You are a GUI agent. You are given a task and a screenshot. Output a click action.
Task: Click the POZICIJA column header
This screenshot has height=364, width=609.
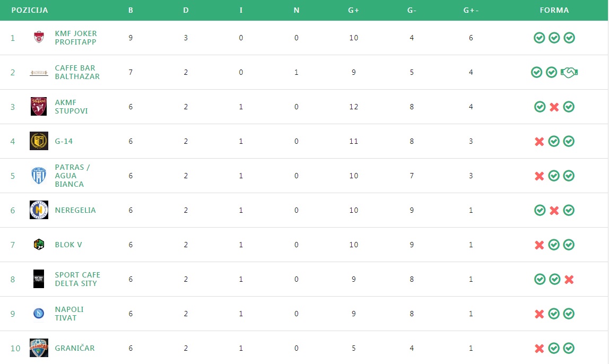click(x=29, y=10)
